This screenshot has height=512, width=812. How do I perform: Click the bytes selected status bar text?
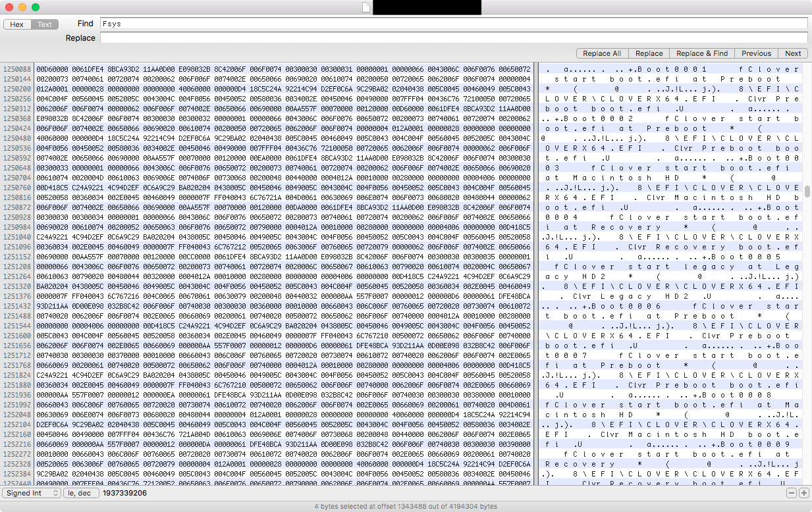click(x=406, y=506)
